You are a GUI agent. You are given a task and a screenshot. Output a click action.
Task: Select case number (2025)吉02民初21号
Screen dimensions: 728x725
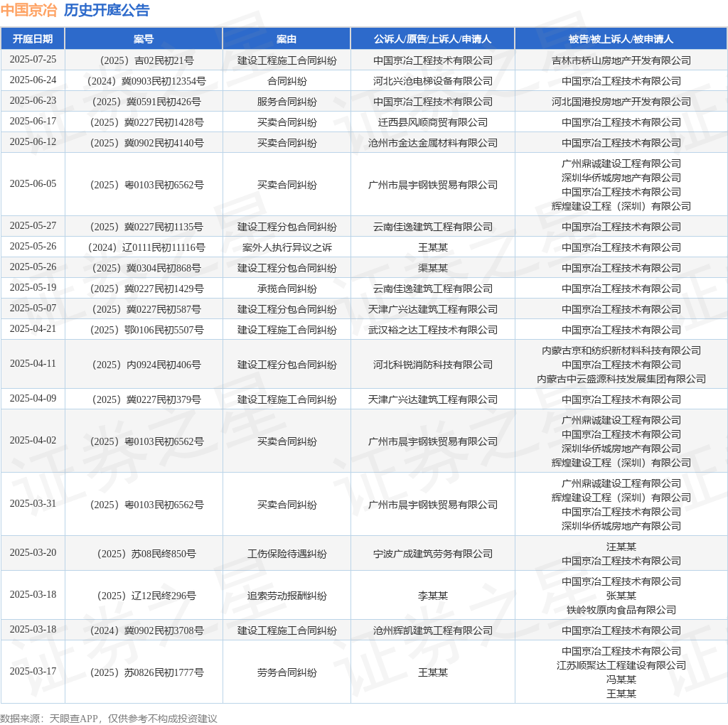point(146,60)
